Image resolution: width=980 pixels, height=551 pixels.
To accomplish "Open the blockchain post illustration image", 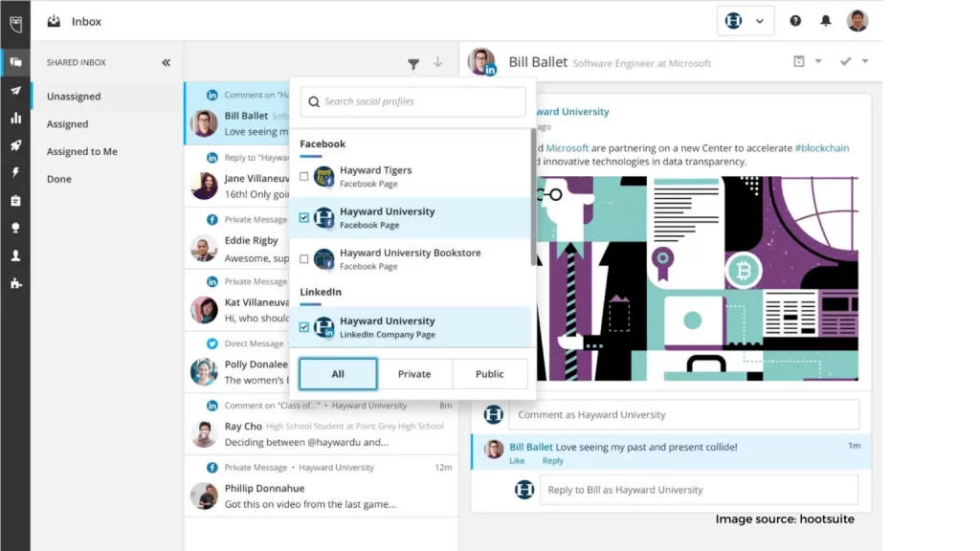I will tap(698, 278).
